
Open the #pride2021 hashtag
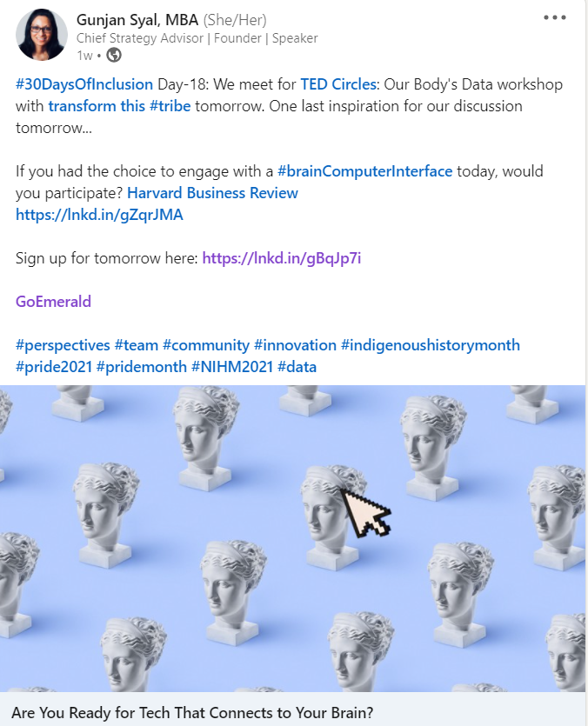54,367
